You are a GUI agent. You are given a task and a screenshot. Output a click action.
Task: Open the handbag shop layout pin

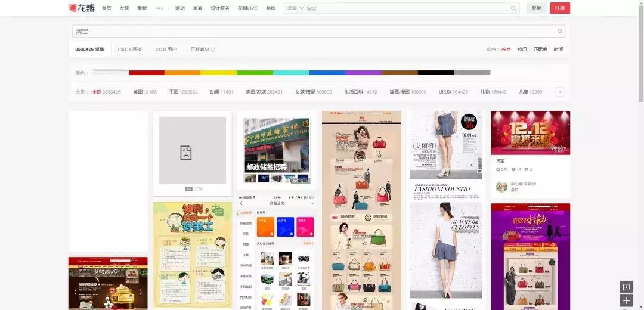(x=361, y=210)
